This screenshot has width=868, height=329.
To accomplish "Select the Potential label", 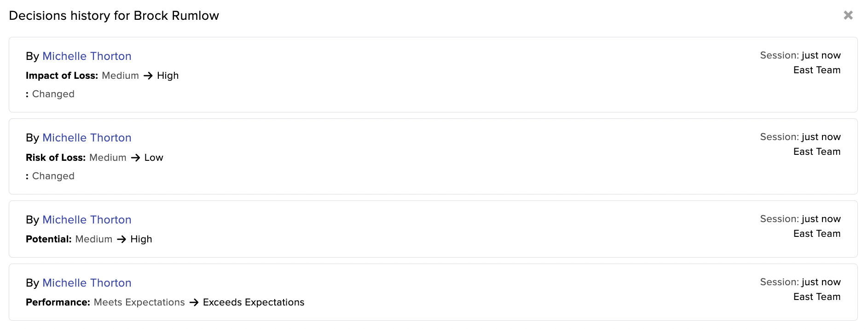I will pyautogui.click(x=49, y=239).
